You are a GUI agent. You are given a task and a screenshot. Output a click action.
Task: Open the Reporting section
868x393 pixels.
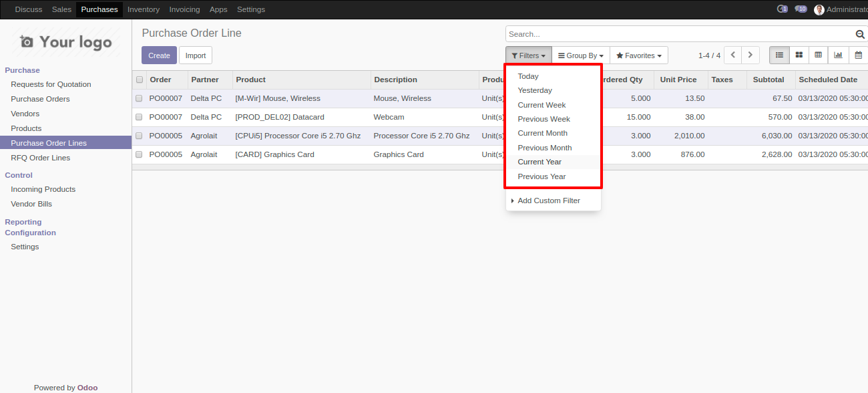pyautogui.click(x=23, y=222)
